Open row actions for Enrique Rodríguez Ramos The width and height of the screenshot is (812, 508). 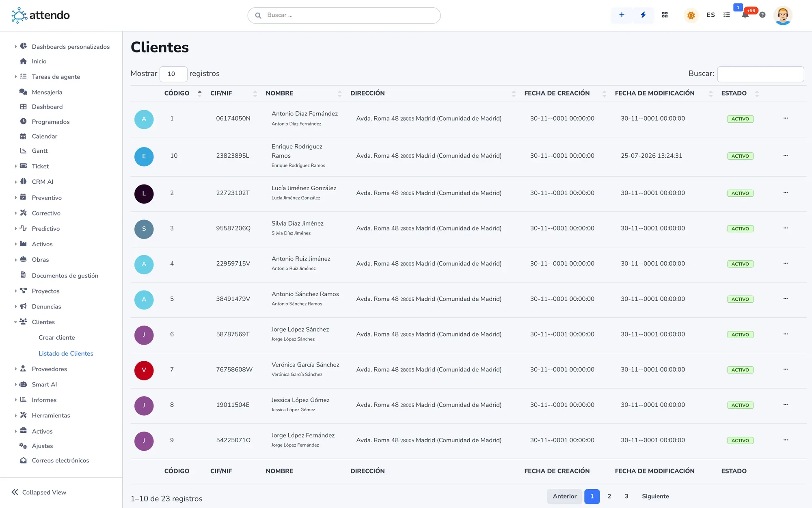785,156
